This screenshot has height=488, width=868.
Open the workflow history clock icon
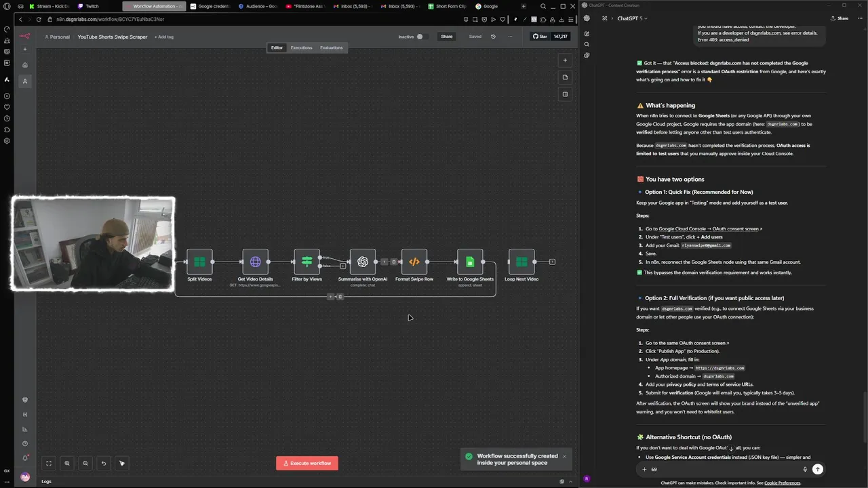[493, 37]
